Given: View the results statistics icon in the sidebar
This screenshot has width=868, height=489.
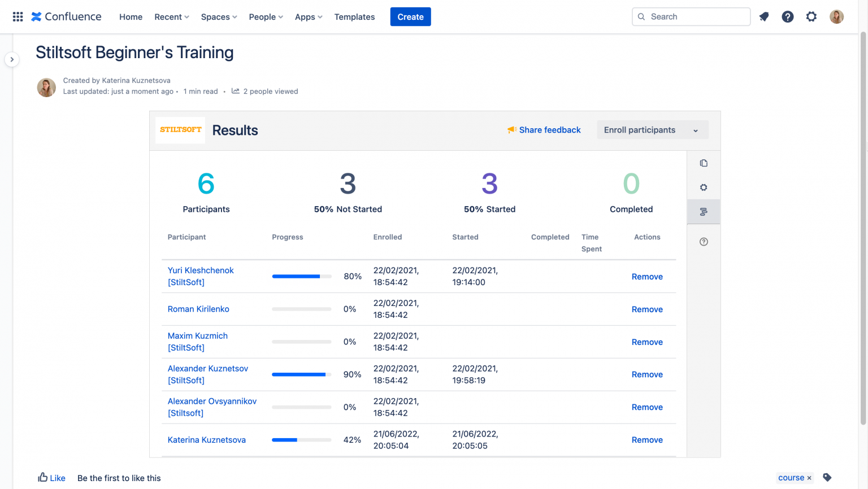Looking at the screenshot, I should (704, 211).
